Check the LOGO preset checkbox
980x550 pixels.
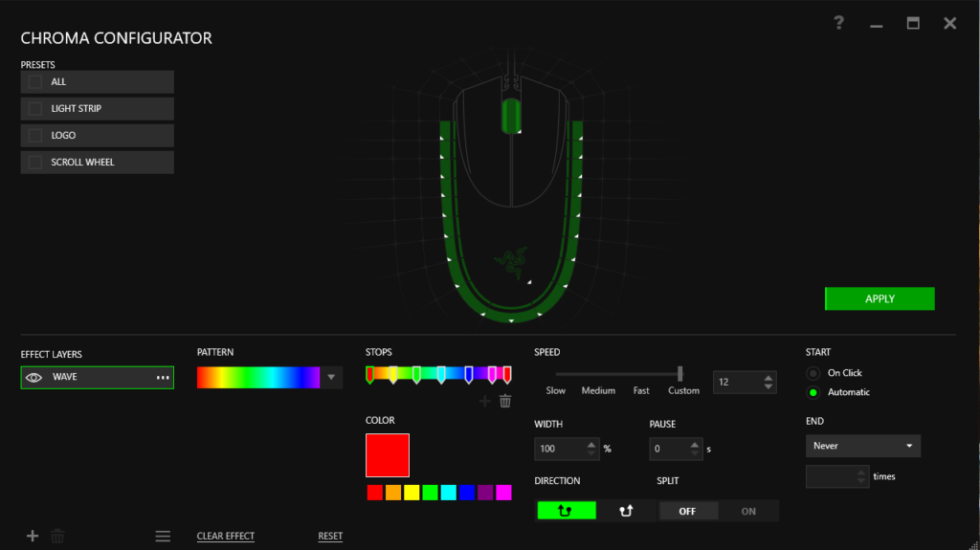[x=35, y=136]
